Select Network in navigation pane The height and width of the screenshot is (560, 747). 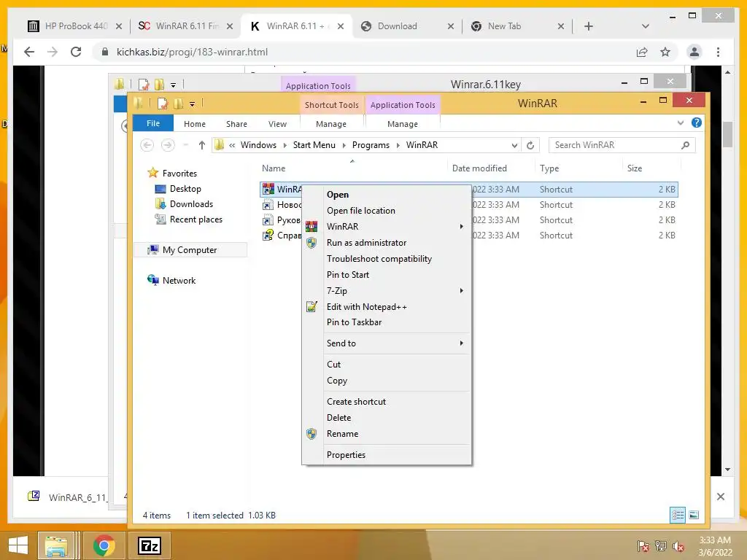click(x=179, y=281)
